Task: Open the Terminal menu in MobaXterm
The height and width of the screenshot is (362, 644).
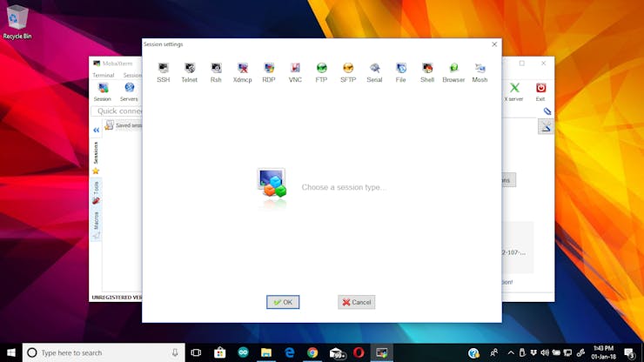Action: tap(103, 75)
